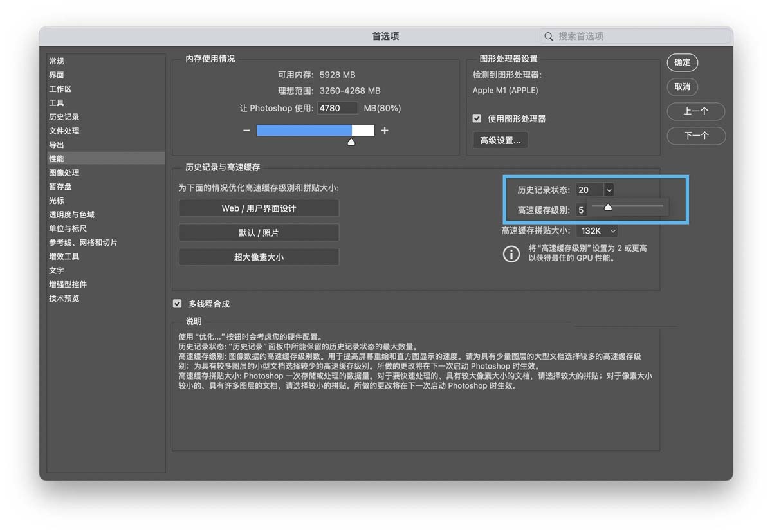The image size is (772, 532).
Task: Click the Apple M1 (APPLE) text
Action: coord(506,91)
